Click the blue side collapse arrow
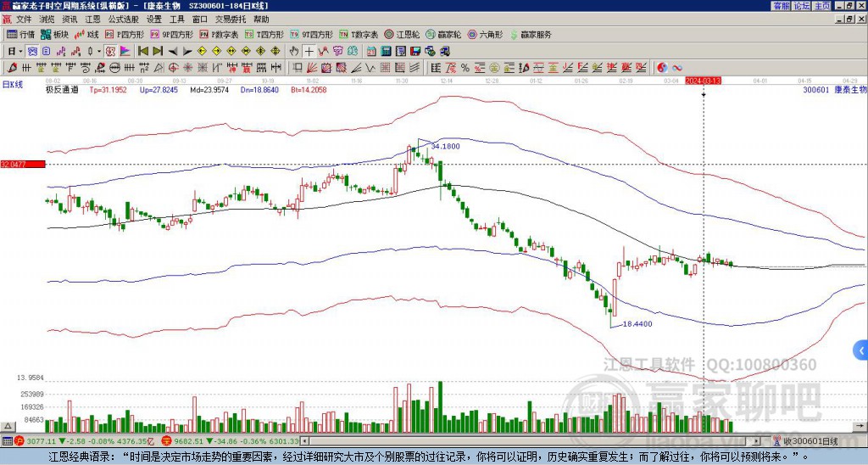 point(861,350)
